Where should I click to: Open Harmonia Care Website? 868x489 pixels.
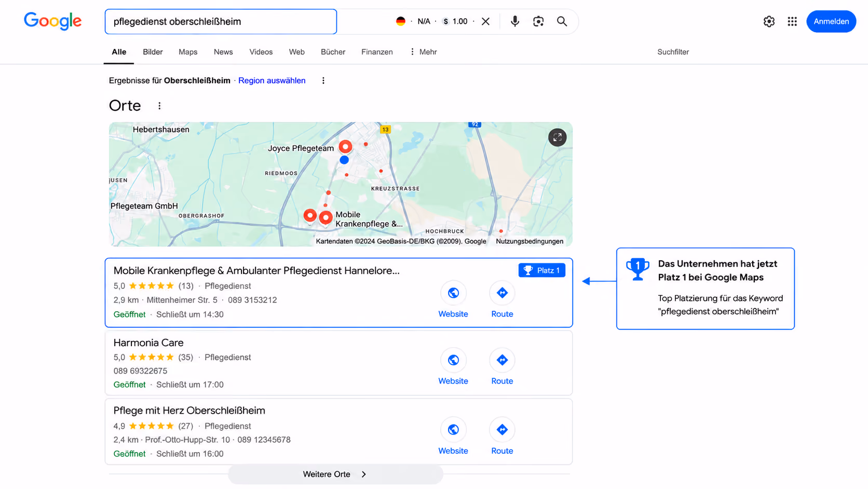click(x=453, y=367)
